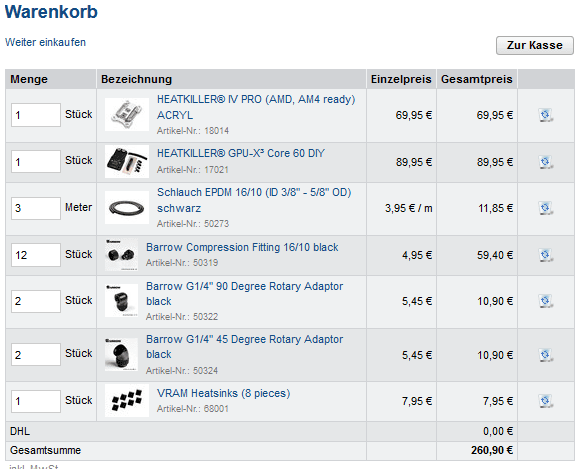Screen dimensions: 586x469
Task: Click the VRAM Heatsinks row's update icon
Action: click(545, 401)
